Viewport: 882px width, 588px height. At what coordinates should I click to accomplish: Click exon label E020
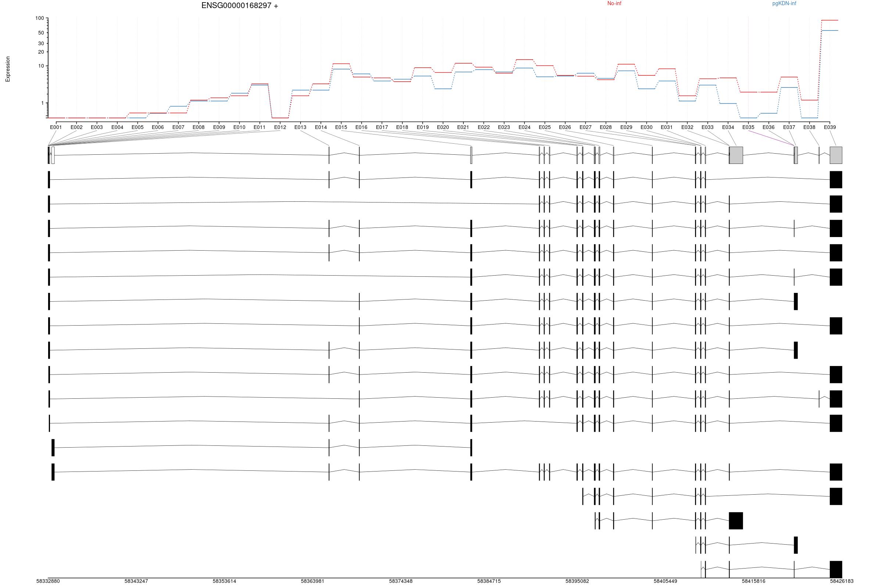click(443, 127)
